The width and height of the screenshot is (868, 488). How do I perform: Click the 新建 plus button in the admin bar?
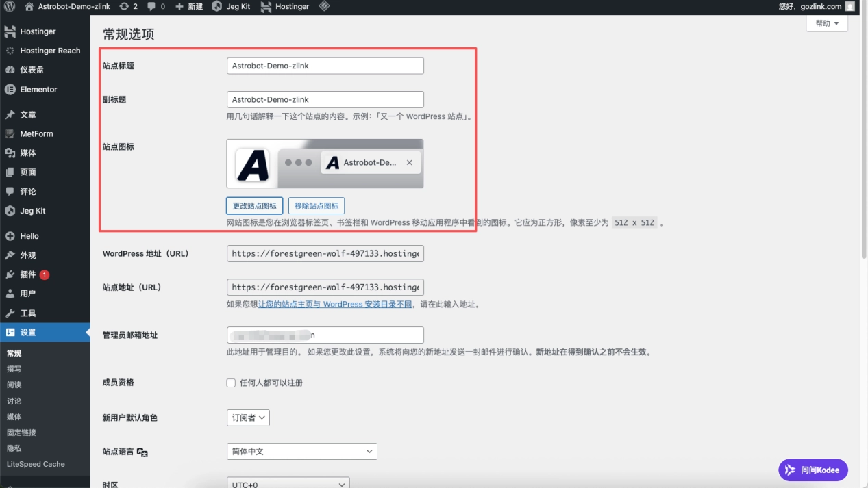(189, 6)
